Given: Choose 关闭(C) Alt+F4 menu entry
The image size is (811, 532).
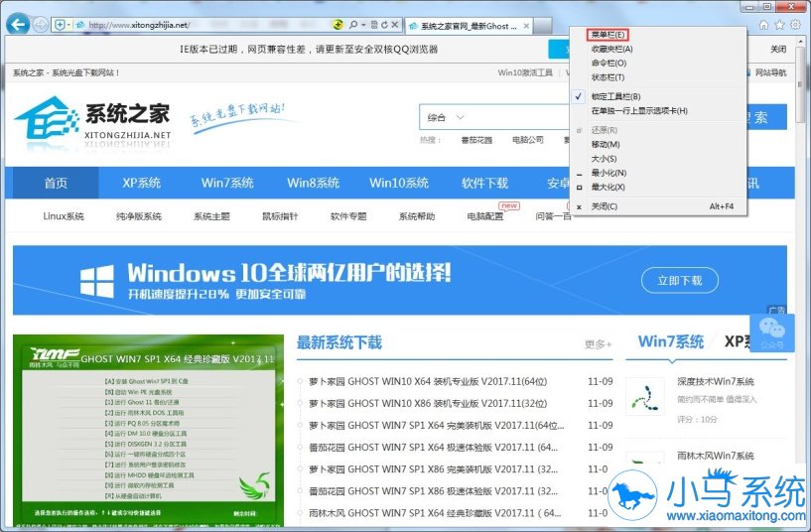Looking at the screenshot, I should tap(660, 206).
